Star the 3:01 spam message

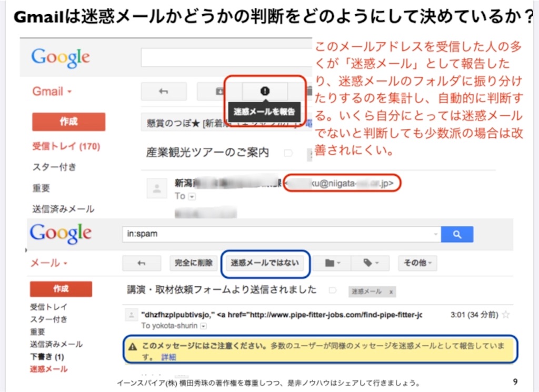click(506, 315)
